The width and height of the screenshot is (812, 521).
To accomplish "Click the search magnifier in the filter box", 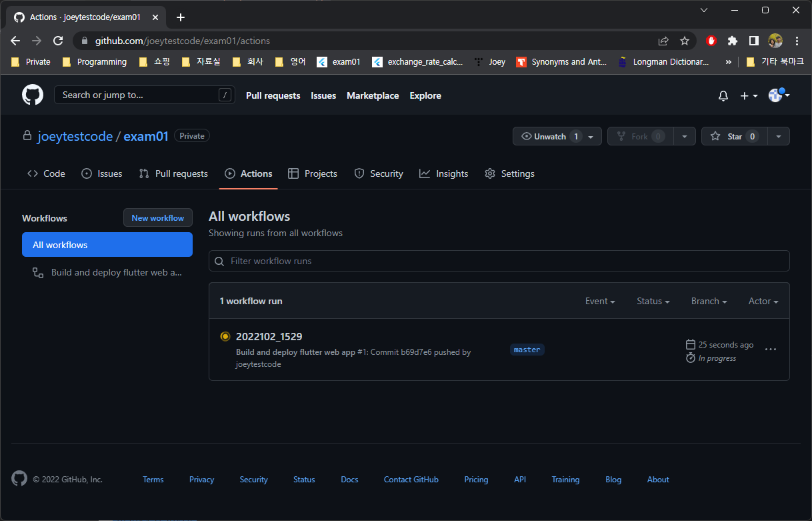I will pyautogui.click(x=220, y=261).
